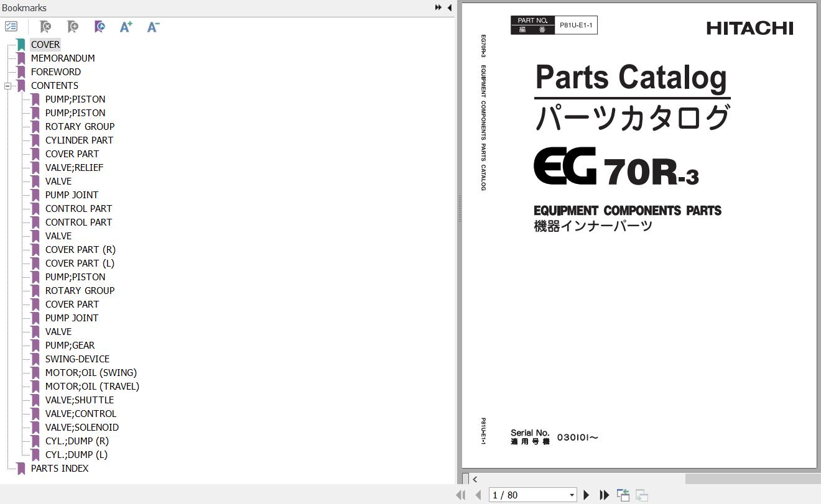Open the COVER PART (R) bookmark
Viewport: 821px width, 504px height.
tap(80, 250)
